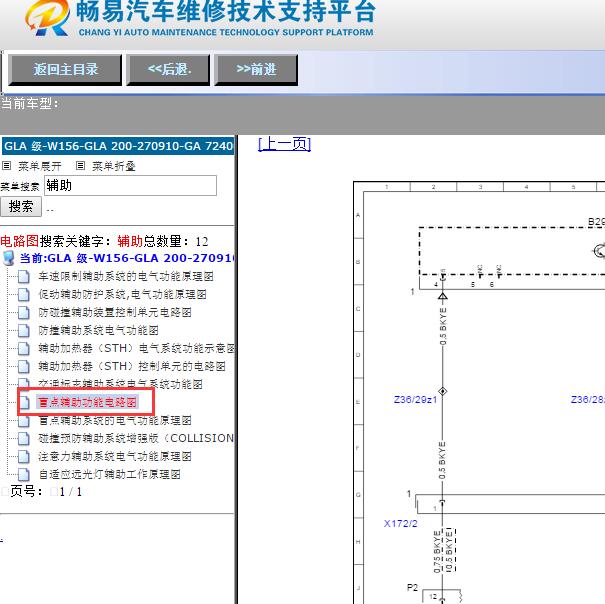Open 防撞辅助系统电气功能图
This screenshot has width=605, height=604.
(98, 330)
